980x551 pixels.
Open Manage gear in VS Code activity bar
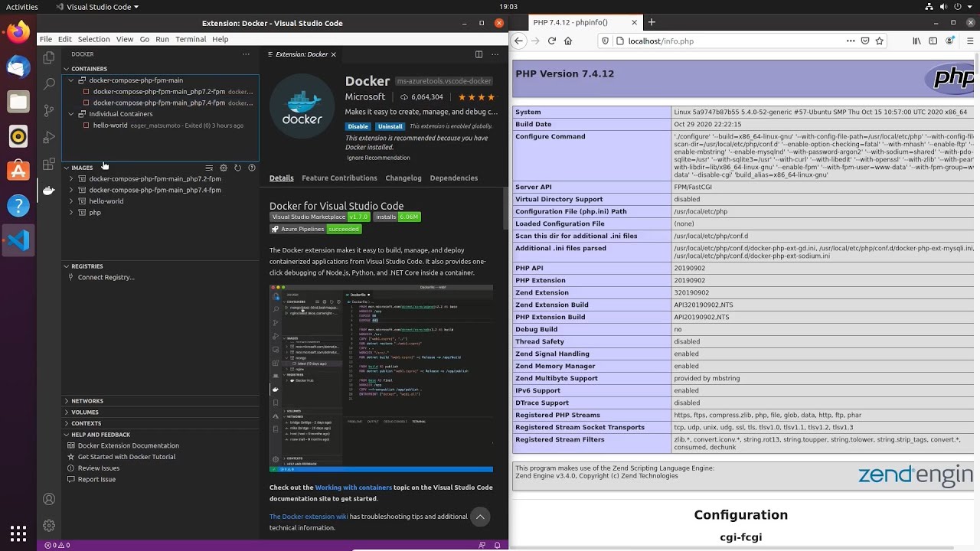click(x=49, y=526)
